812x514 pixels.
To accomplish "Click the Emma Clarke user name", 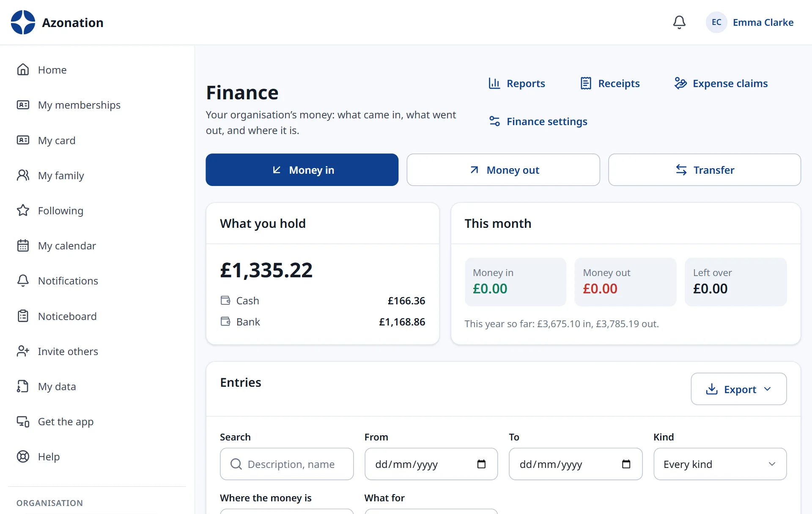I will tap(763, 22).
